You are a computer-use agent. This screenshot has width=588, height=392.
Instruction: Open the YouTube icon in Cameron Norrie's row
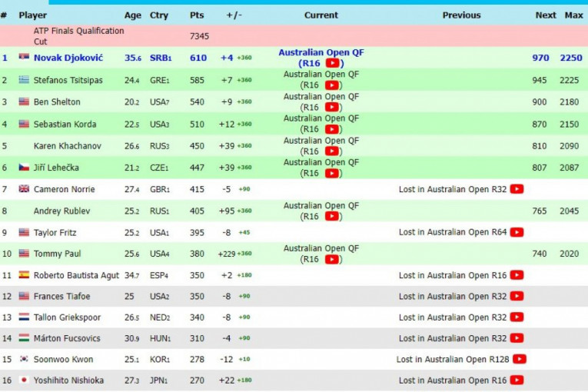(517, 189)
